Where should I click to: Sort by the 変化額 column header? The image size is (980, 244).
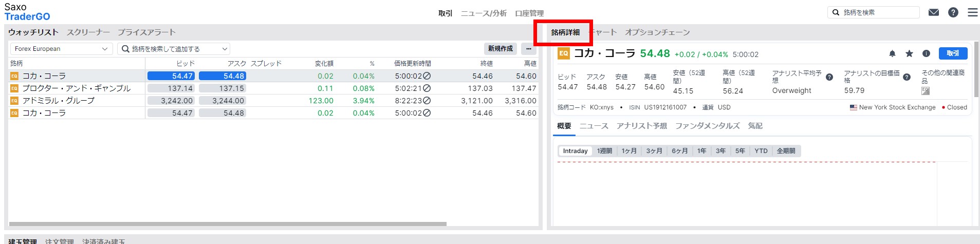pyautogui.click(x=324, y=63)
